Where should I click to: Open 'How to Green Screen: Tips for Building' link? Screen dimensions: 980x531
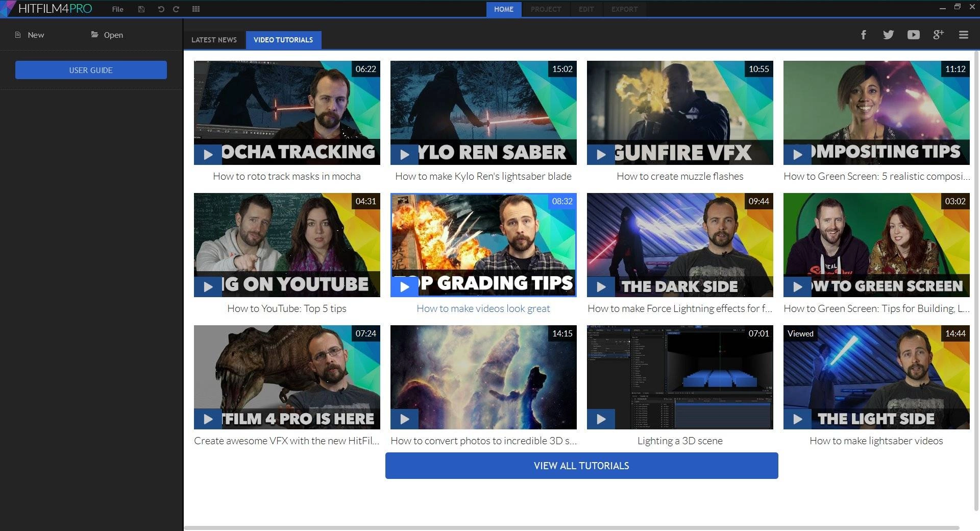click(876, 308)
